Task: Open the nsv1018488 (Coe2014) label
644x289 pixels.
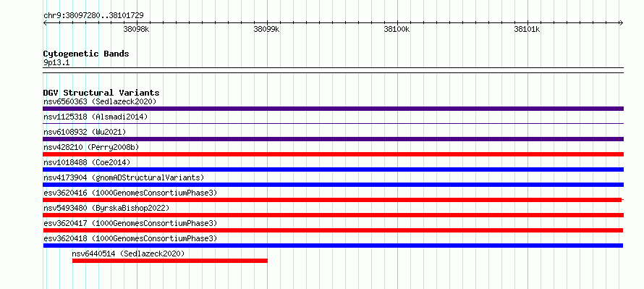Action: click(x=87, y=162)
